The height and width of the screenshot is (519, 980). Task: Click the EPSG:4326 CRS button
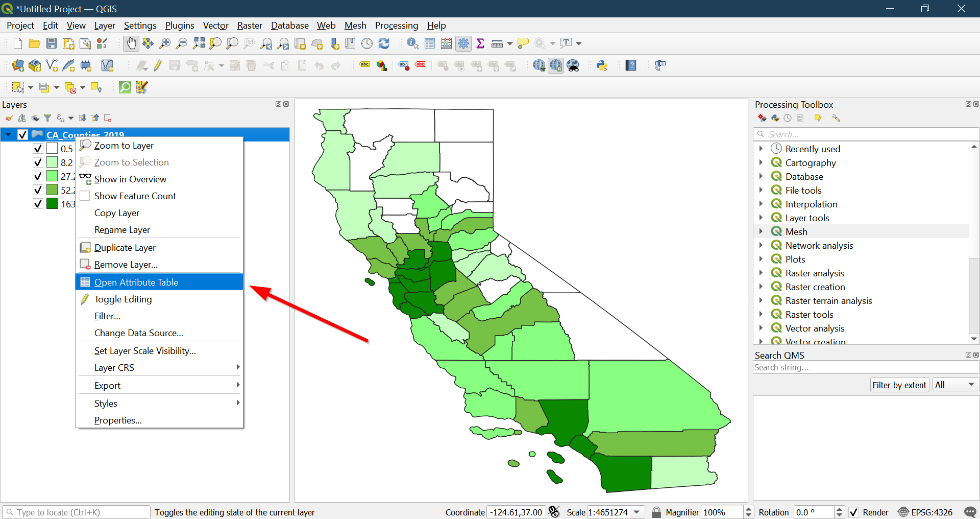[x=925, y=512]
